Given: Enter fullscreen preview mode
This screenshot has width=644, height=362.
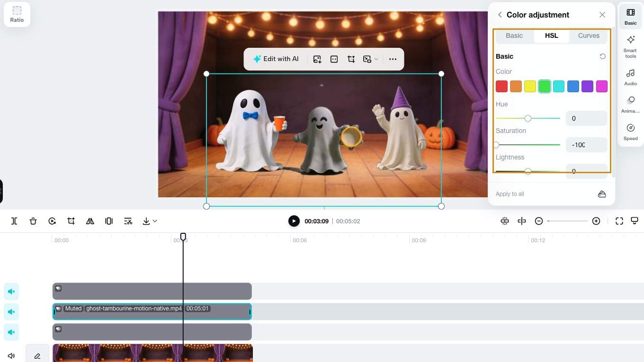Looking at the screenshot, I should [619, 221].
